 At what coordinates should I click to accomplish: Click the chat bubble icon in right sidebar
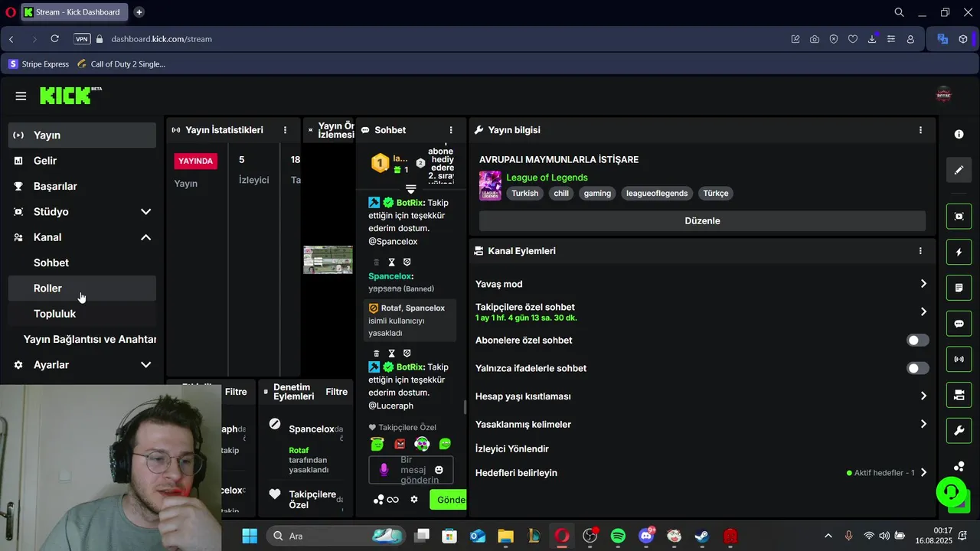[x=959, y=324]
